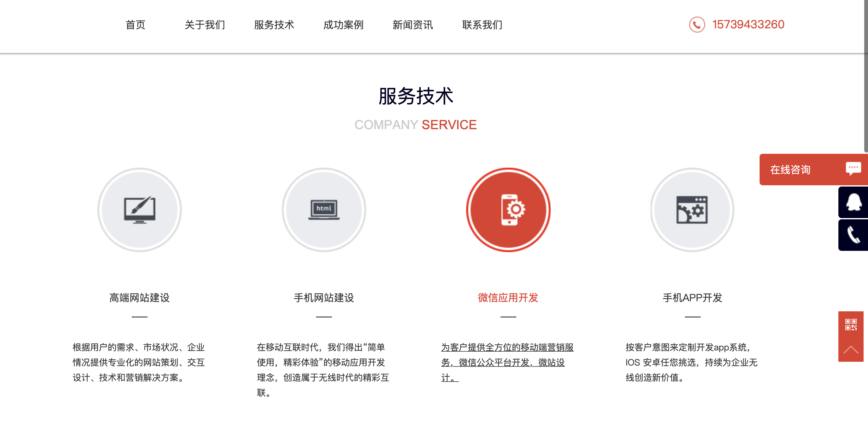Viewport: 868px width, 421px height.
Task: Click the 高端网站建设 monitor brush icon
Action: point(140,210)
